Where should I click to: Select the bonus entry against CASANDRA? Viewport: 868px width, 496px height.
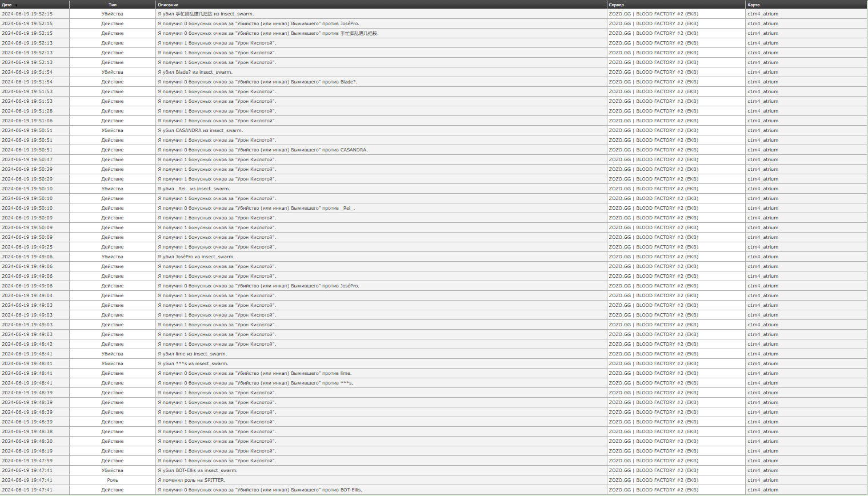pyautogui.click(x=262, y=150)
